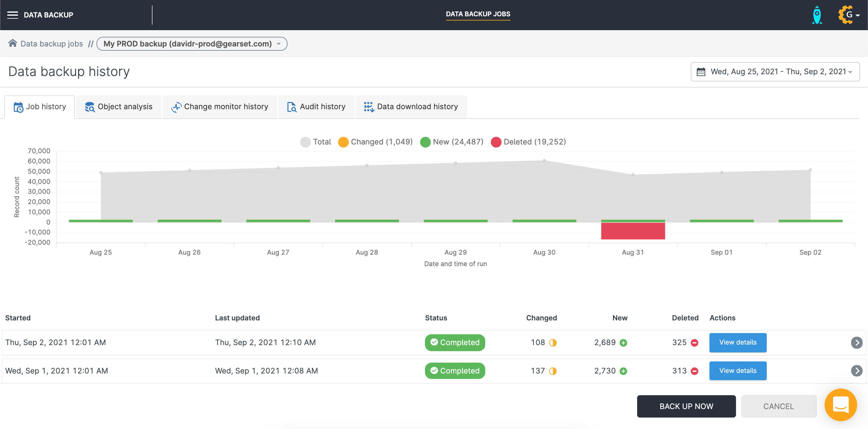Click the red Deleted legend swatch
The width and height of the screenshot is (868, 429).
pyautogui.click(x=496, y=142)
